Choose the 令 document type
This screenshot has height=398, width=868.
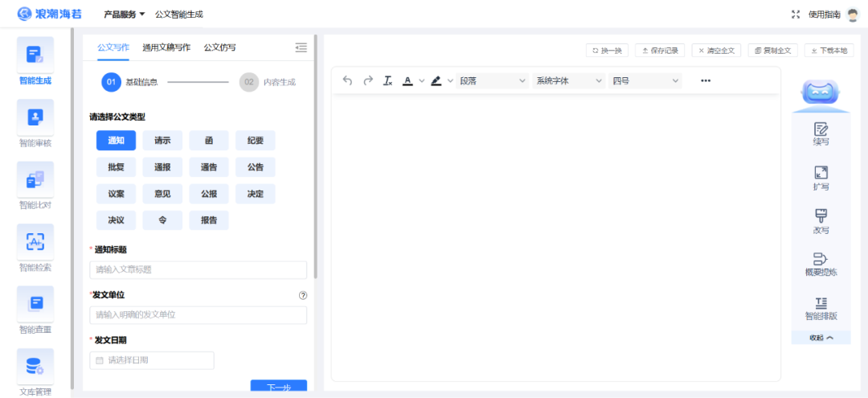(x=162, y=220)
